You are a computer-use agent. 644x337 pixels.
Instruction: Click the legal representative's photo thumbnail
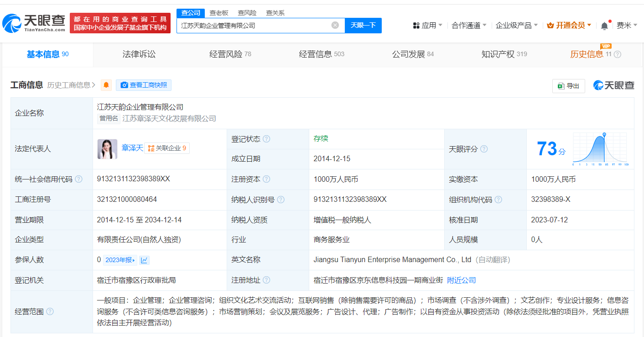pos(107,149)
